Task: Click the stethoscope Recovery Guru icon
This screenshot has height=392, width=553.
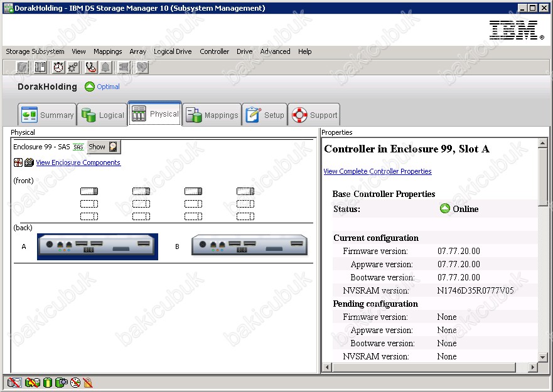Action: pos(90,67)
